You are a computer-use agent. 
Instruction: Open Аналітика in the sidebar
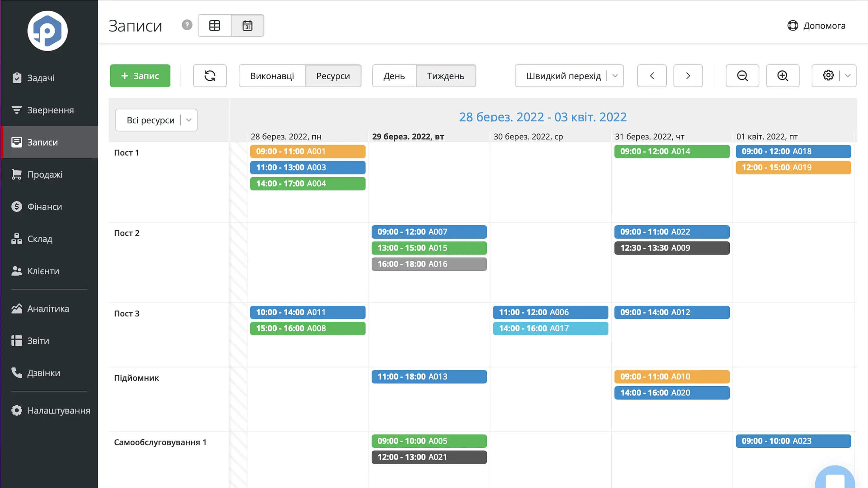[x=48, y=309]
